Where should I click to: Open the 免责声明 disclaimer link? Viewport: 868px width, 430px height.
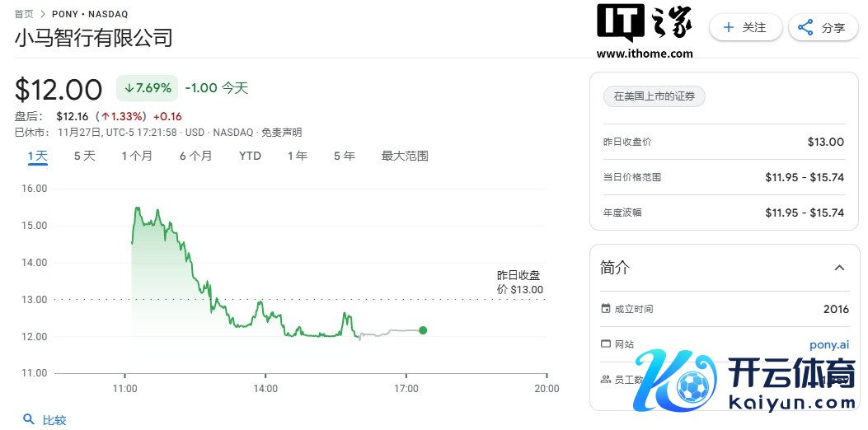coord(281,132)
